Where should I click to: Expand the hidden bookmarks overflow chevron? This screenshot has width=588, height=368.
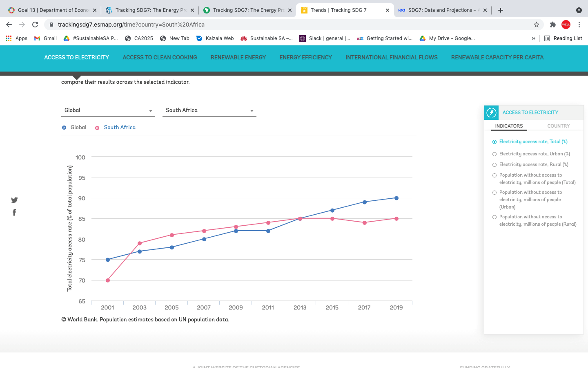click(533, 38)
